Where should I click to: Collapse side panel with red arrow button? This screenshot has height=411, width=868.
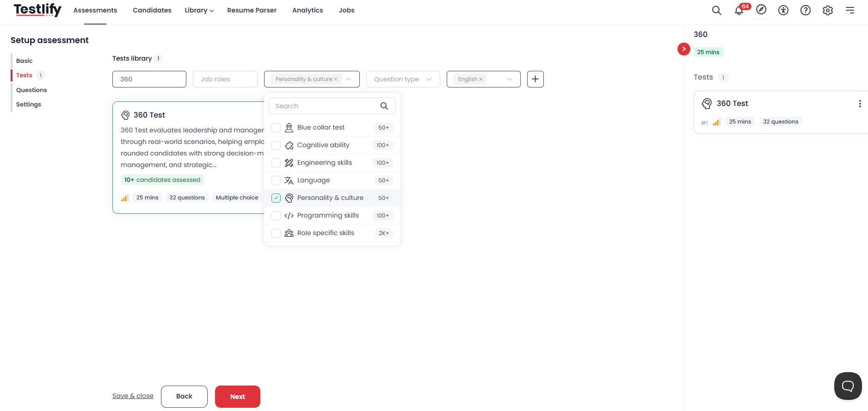pyautogui.click(x=684, y=49)
